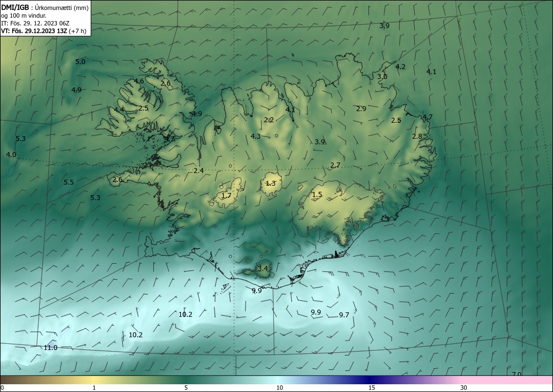Click the color scale label "10"
Screen dimensions: 553x392
click(x=280, y=388)
